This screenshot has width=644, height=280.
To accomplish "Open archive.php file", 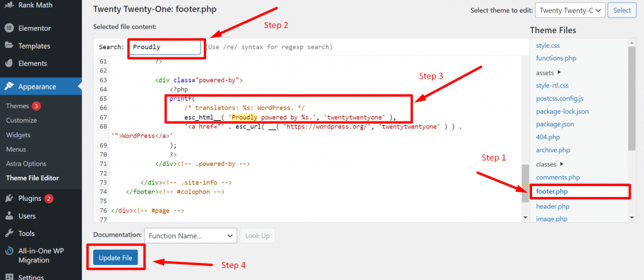I will pyautogui.click(x=553, y=150).
